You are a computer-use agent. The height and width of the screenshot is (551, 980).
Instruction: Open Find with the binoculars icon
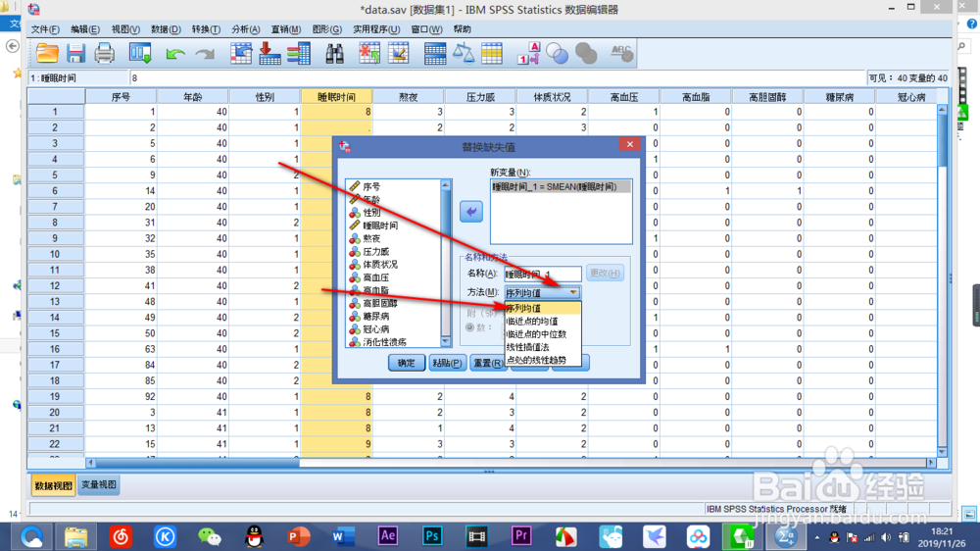334,54
